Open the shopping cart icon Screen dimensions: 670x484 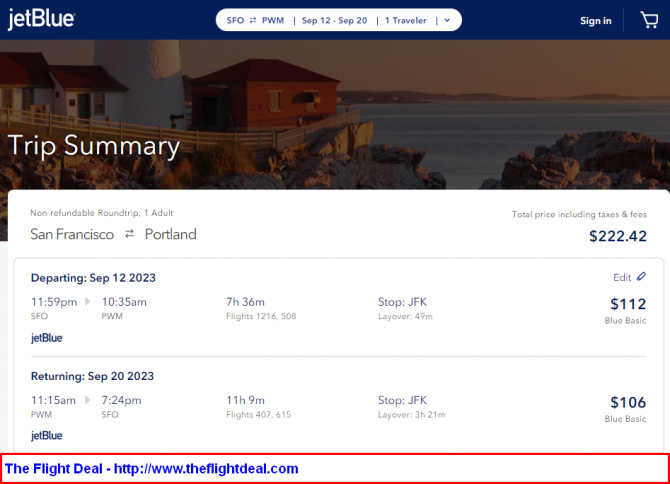coord(649,20)
